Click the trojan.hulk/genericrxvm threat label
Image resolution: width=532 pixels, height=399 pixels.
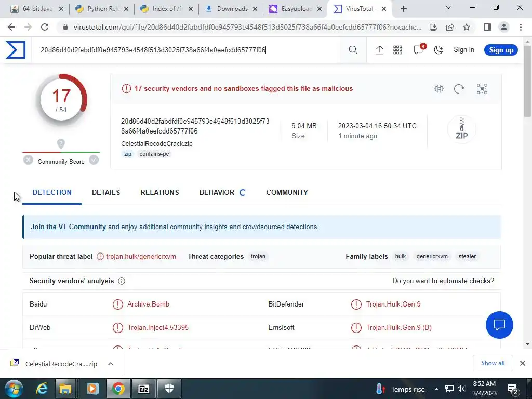[141, 257]
